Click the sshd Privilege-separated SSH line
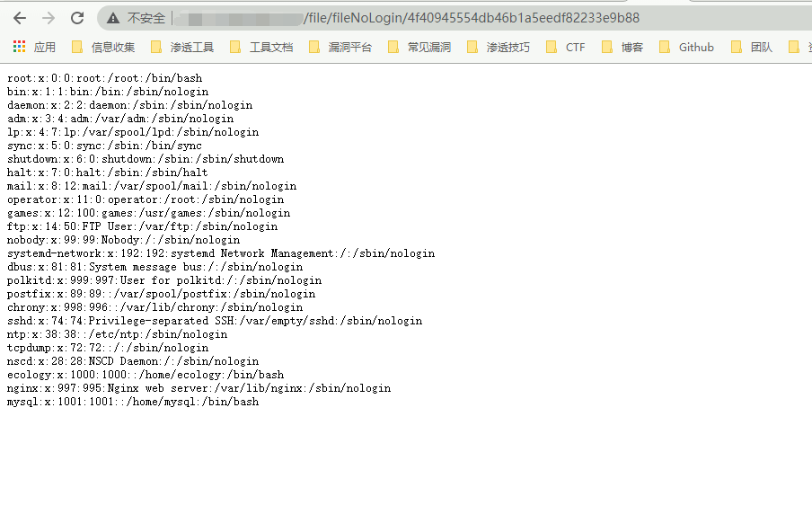Image resolution: width=812 pixels, height=514 pixels. click(214, 321)
